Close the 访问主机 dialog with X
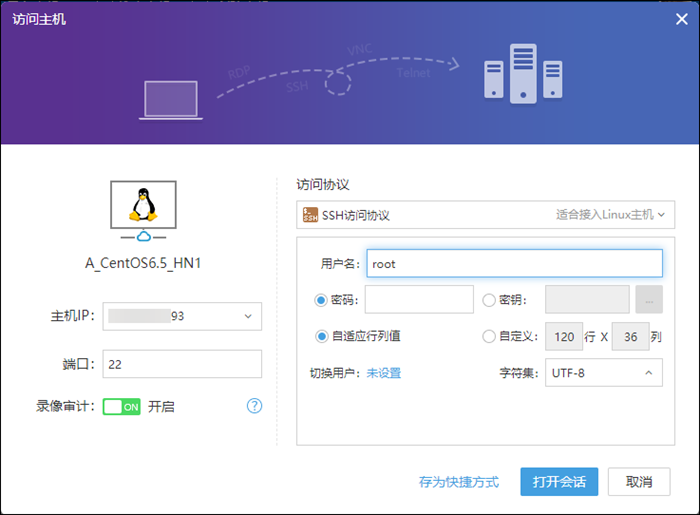 [681, 18]
